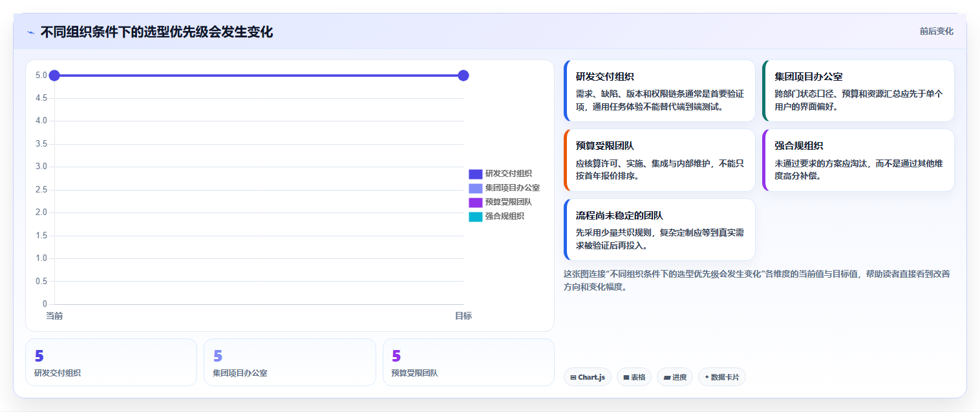Toggle 预算受限团队 legend color box
Screen dimensions: 980x412
coord(475,202)
